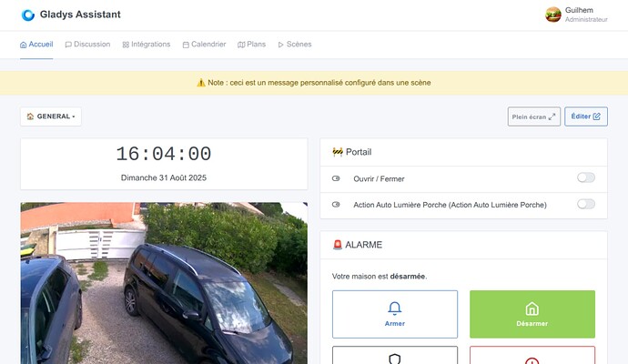Click the Gladys Assistant logo icon

point(28,15)
